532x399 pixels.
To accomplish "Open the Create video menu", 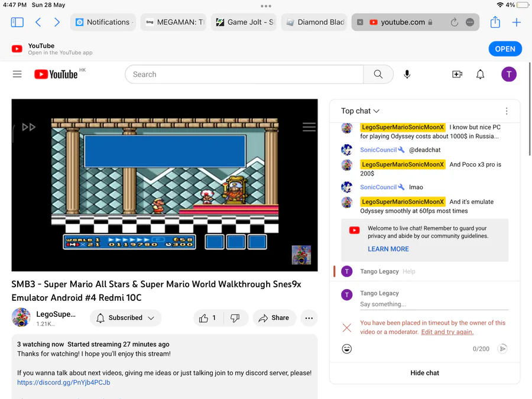I will [x=457, y=74].
